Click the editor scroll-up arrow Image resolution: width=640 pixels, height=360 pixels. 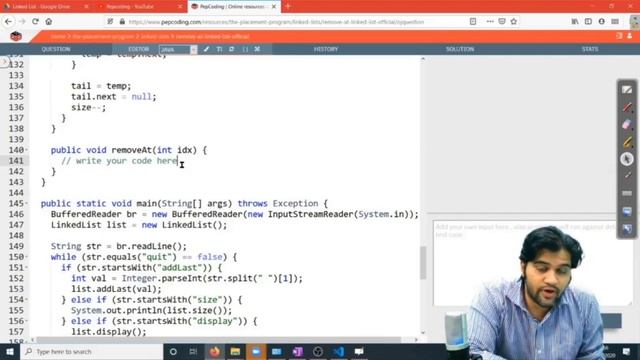[x=423, y=59]
